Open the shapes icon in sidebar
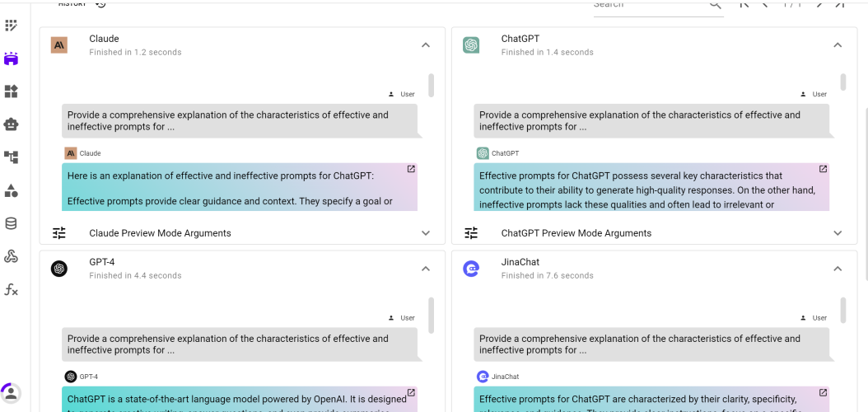 click(11, 190)
